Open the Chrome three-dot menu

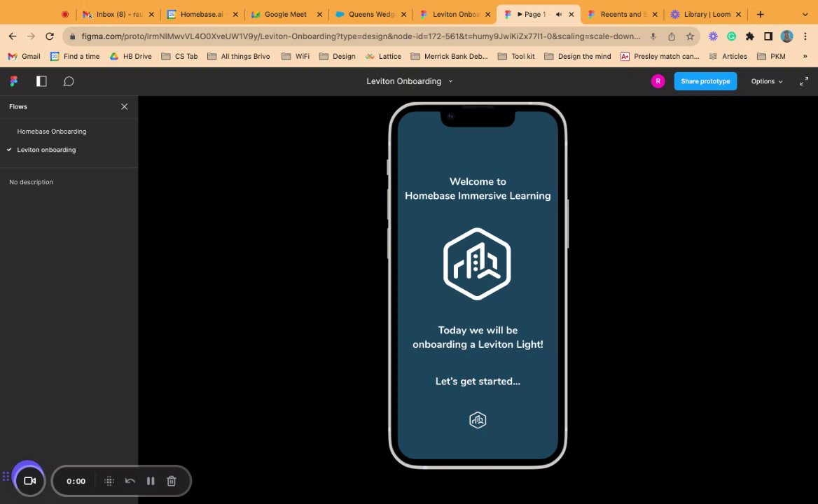805,36
